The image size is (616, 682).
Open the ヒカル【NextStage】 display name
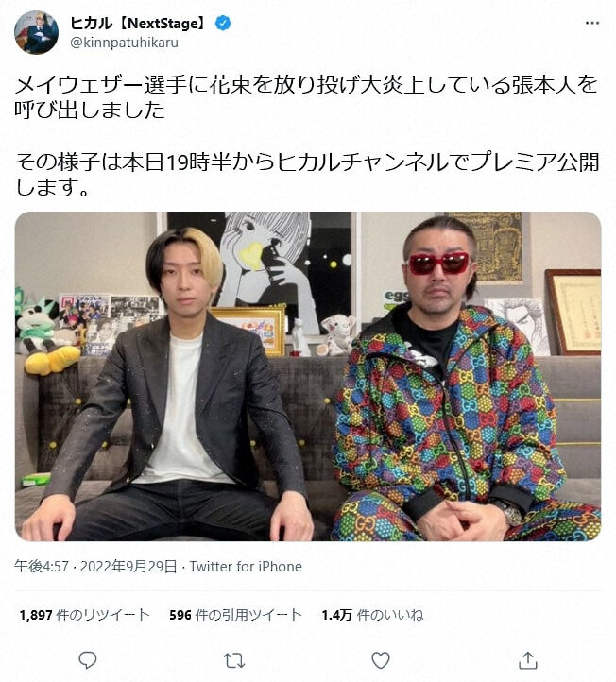137,23
